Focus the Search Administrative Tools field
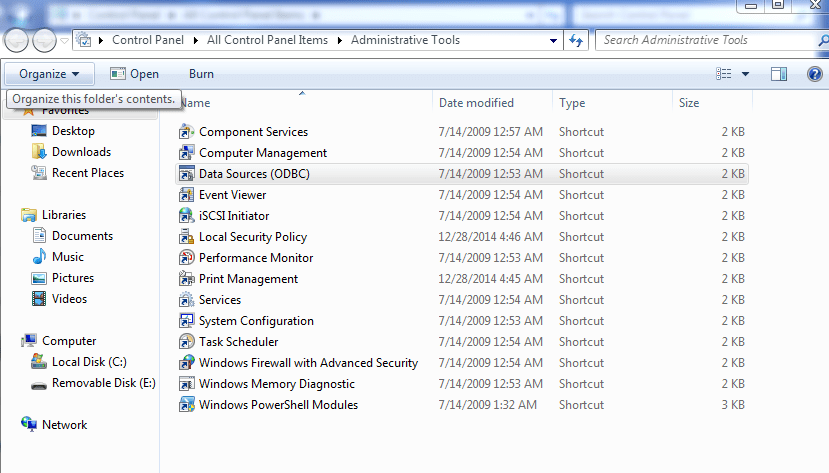Image resolution: width=829 pixels, height=473 pixels. [706, 40]
